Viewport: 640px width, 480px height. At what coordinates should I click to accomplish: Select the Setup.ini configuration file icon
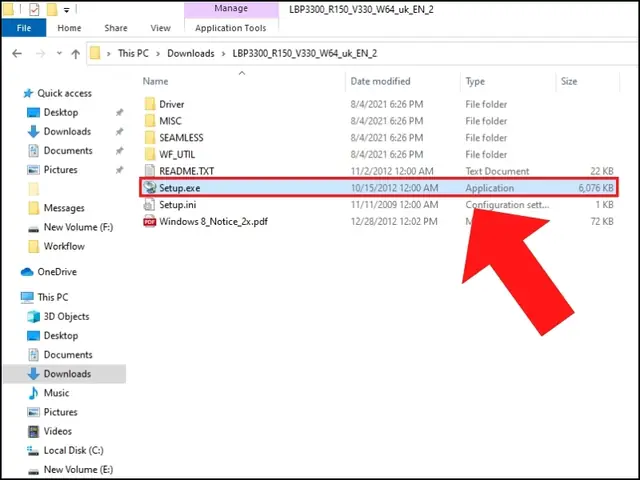point(150,205)
